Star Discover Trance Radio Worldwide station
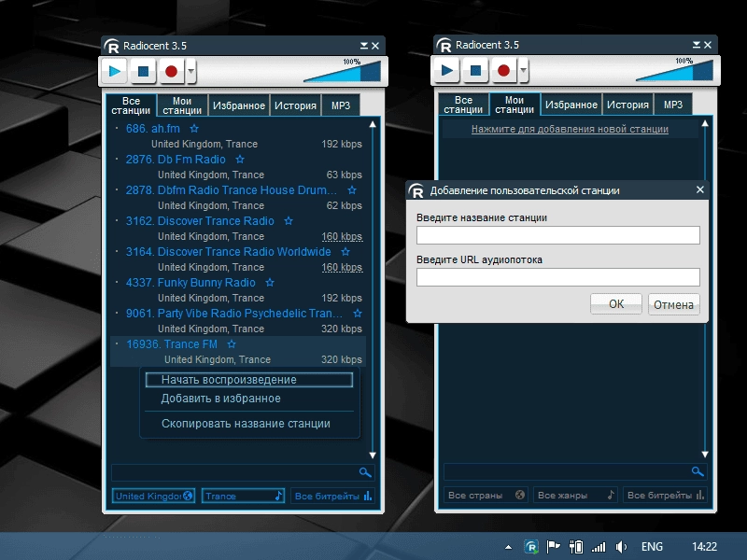The height and width of the screenshot is (560, 747). pyautogui.click(x=345, y=251)
